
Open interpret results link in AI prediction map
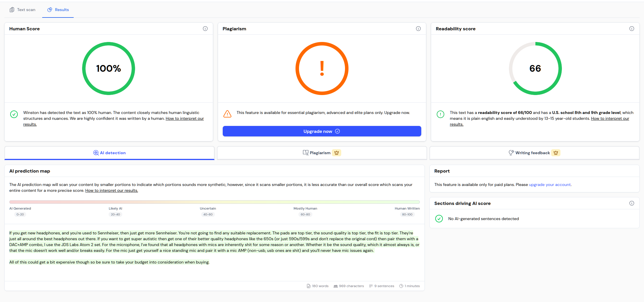pyautogui.click(x=112, y=190)
